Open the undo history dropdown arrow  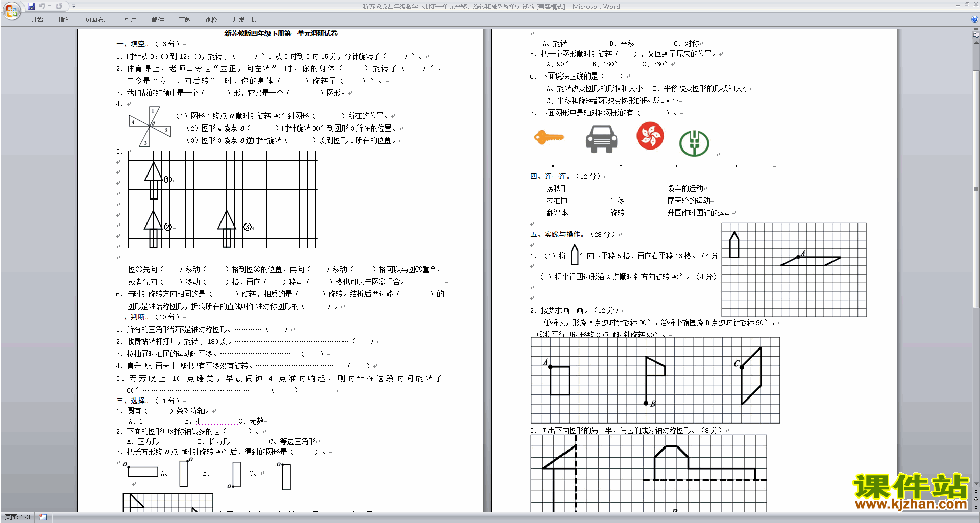pos(50,6)
